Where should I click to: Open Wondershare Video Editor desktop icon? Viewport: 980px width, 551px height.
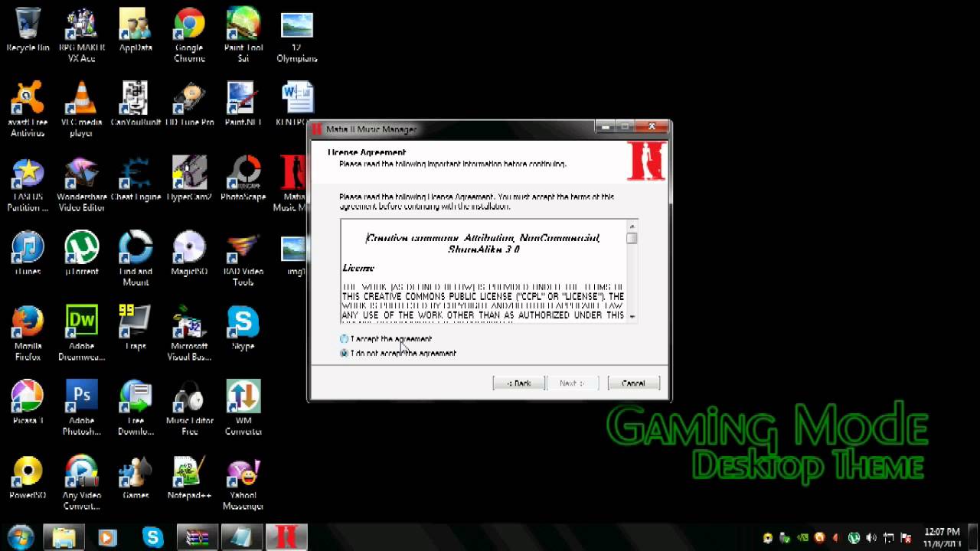click(82, 184)
